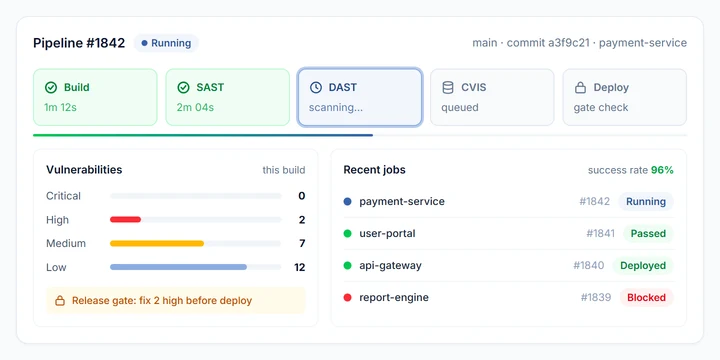The image size is (720, 360).
Task: Click the green status dot beside api-gateway
Action: click(x=348, y=265)
